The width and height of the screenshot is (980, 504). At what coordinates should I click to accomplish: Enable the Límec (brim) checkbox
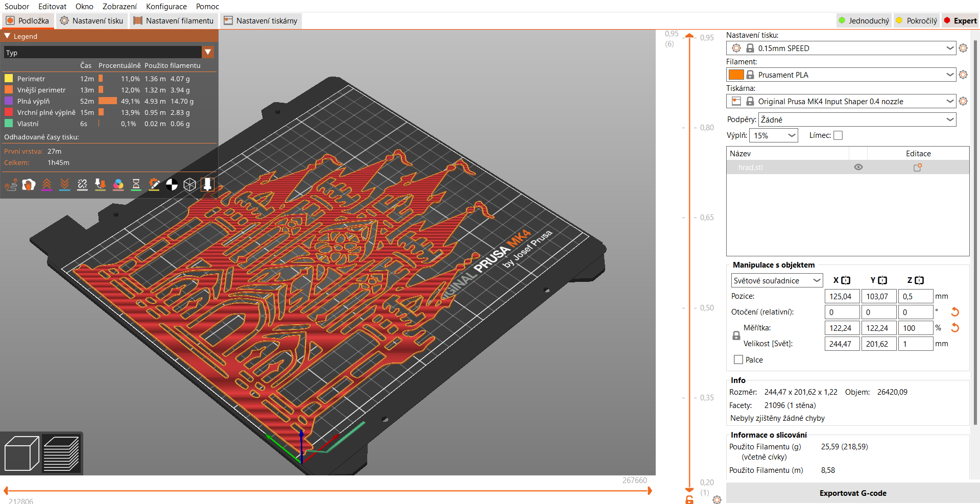pyautogui.click(x=838, y=135)
